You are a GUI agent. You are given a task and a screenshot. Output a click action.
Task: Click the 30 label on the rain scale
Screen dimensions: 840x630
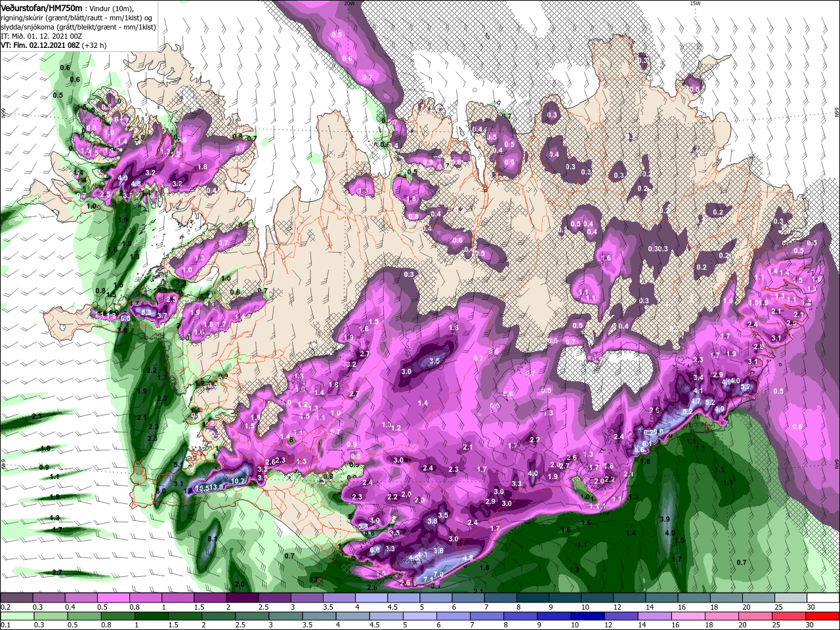click(x=811, y=625)
